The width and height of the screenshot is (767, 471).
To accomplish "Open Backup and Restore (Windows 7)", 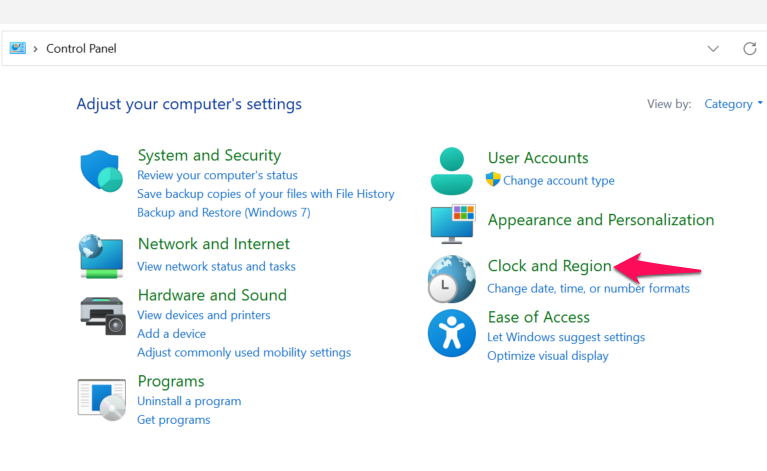I will [x=224, y=212].
